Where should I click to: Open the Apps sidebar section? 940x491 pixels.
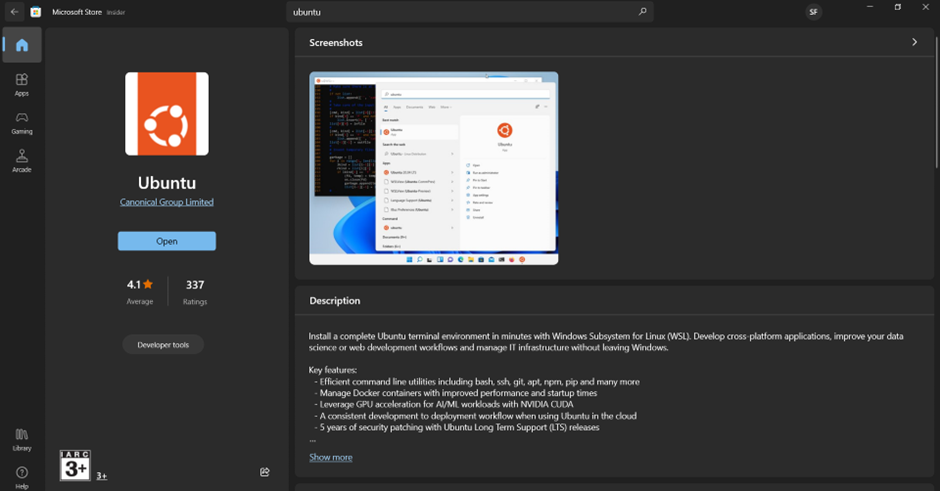point(22,85)
